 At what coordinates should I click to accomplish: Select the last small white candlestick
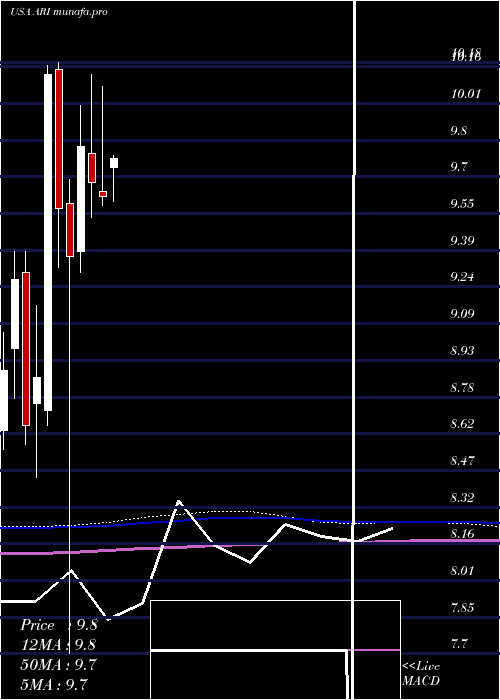point(114,163)
